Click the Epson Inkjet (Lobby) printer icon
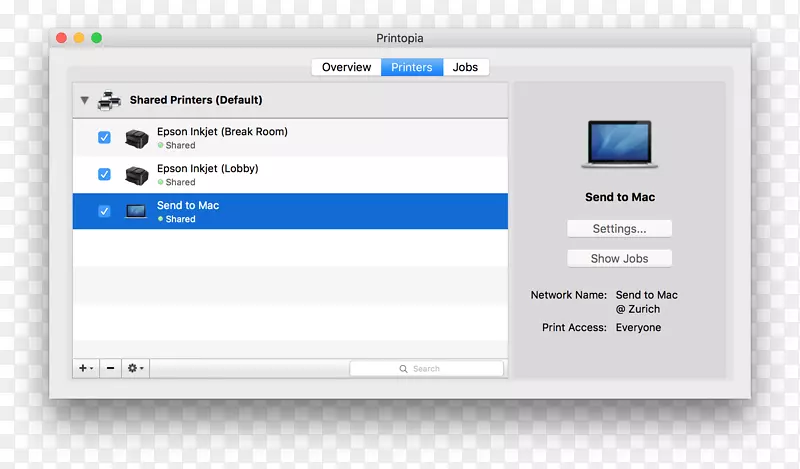 click(x=136, y=175)
